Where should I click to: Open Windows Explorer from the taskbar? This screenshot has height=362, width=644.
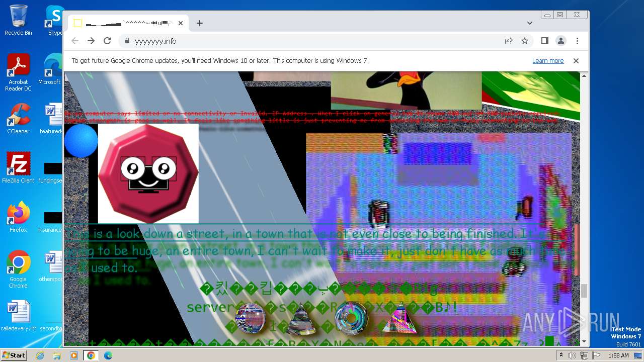[57, 355]
